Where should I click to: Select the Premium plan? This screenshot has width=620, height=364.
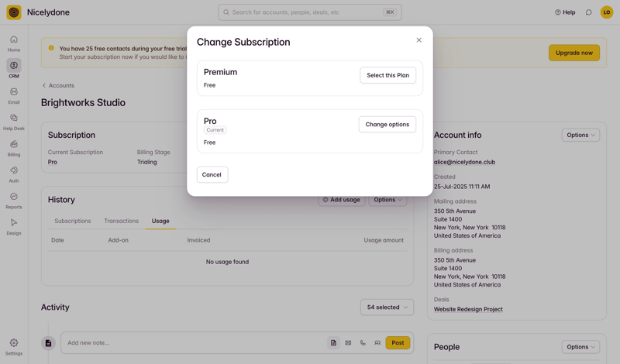click(x=388, y=75)
